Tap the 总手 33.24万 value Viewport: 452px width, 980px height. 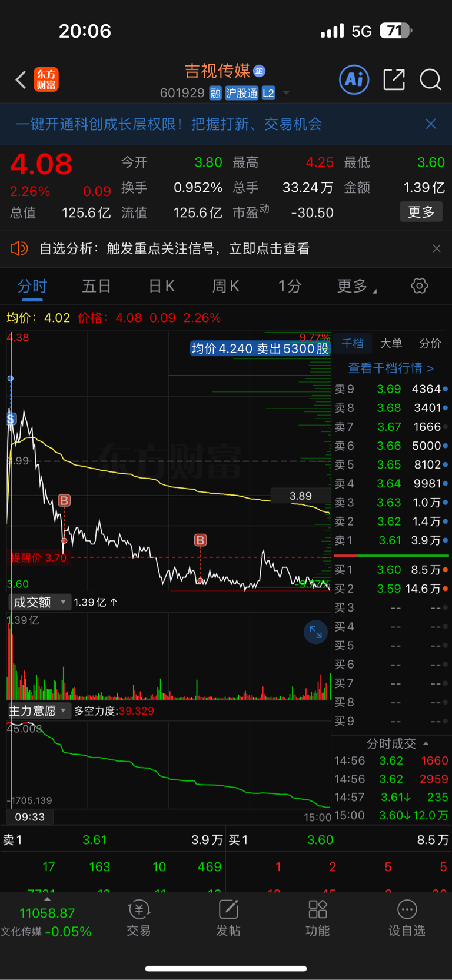coord(308,188)
